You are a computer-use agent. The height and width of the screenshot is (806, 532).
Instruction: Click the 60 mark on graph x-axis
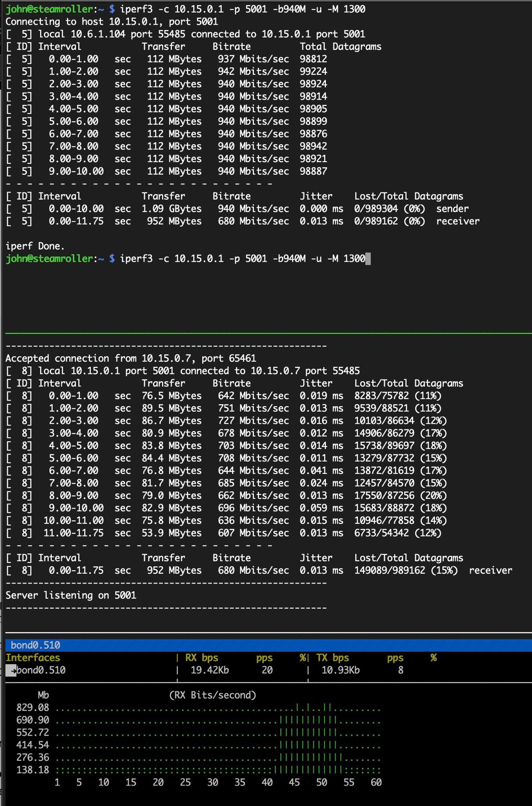tap(376, 782)
